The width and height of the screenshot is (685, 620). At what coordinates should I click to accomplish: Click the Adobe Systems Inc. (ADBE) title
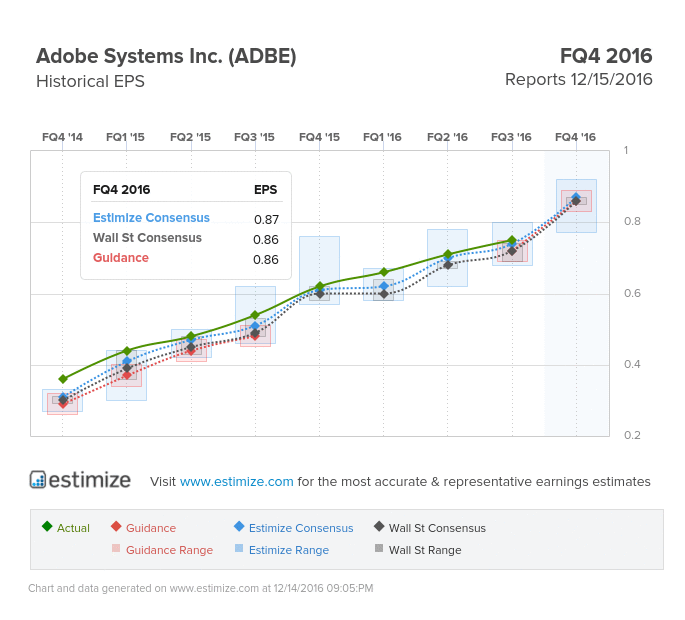pos(166,56)
